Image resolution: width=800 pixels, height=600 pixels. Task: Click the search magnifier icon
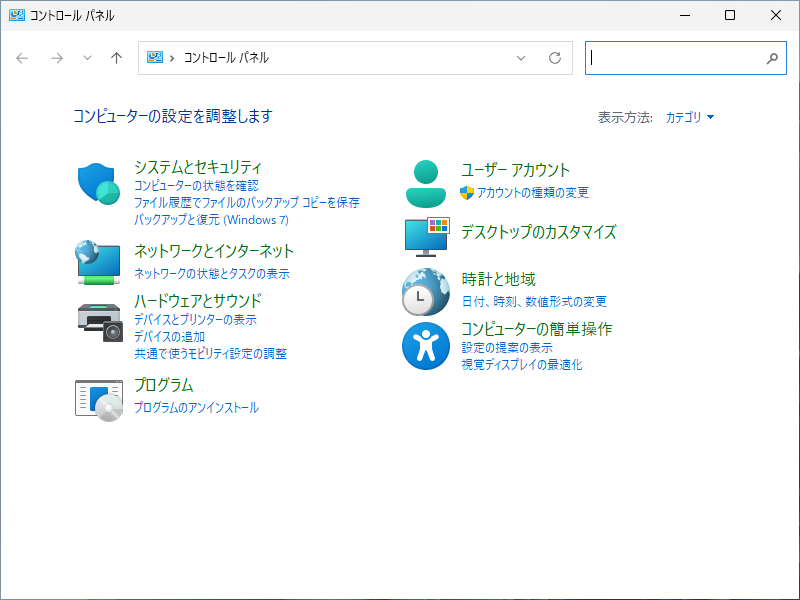[772, 58]
